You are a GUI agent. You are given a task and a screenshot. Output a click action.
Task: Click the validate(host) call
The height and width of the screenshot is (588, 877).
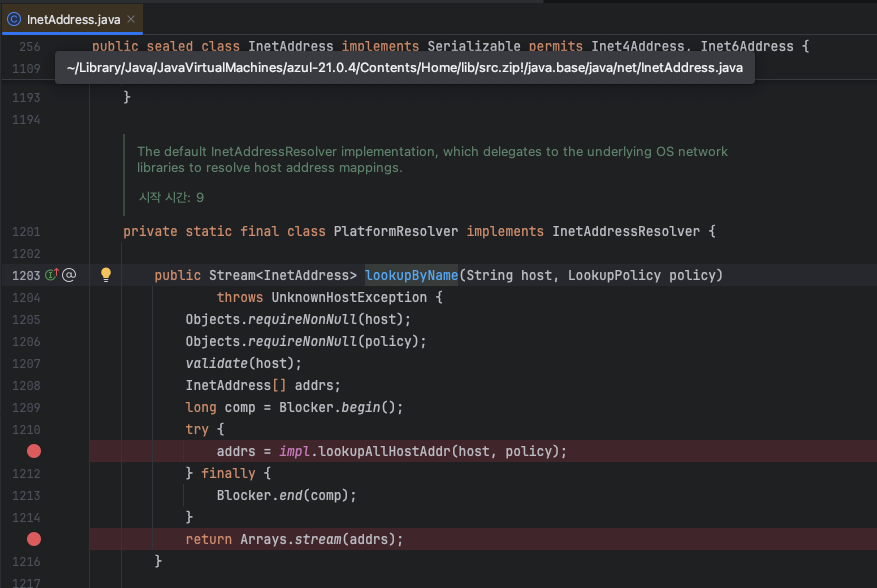[x=243, y=364]
